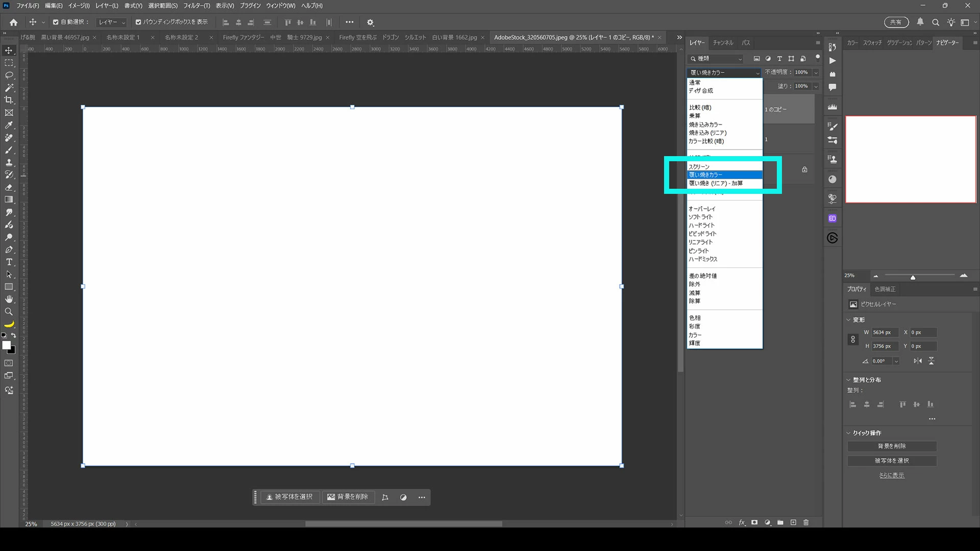Toggle the width-height link constraint button
This screenshot has width=980, height=551.
[853, 339]
